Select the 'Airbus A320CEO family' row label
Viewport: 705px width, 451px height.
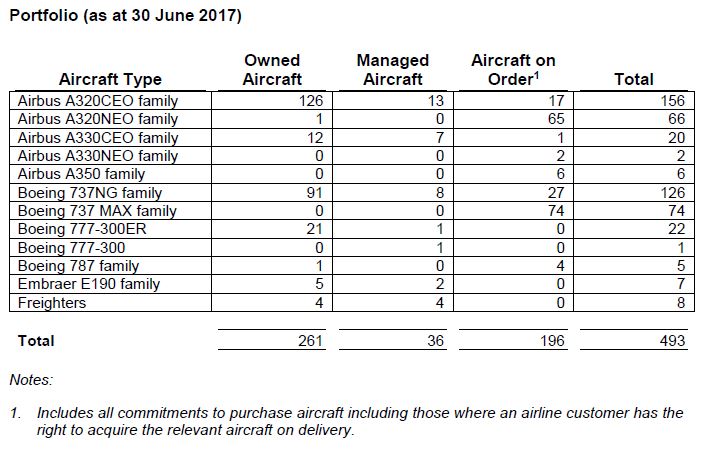98,101
